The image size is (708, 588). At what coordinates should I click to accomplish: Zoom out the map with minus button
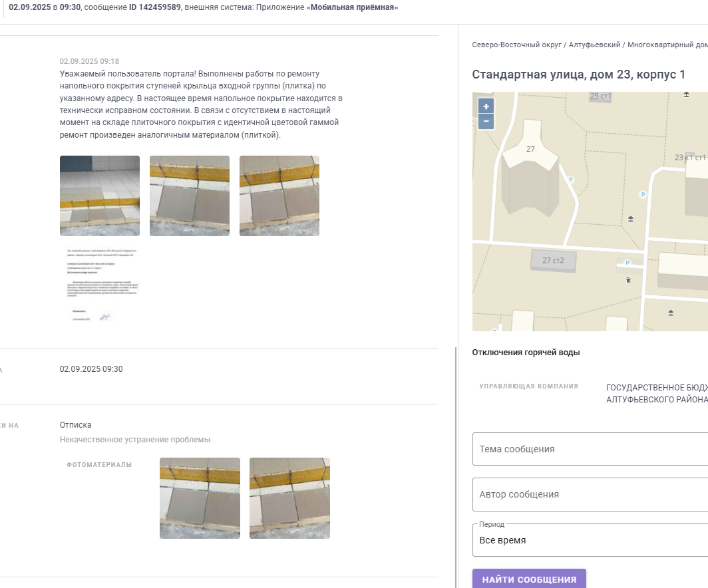tap(486, 121)
